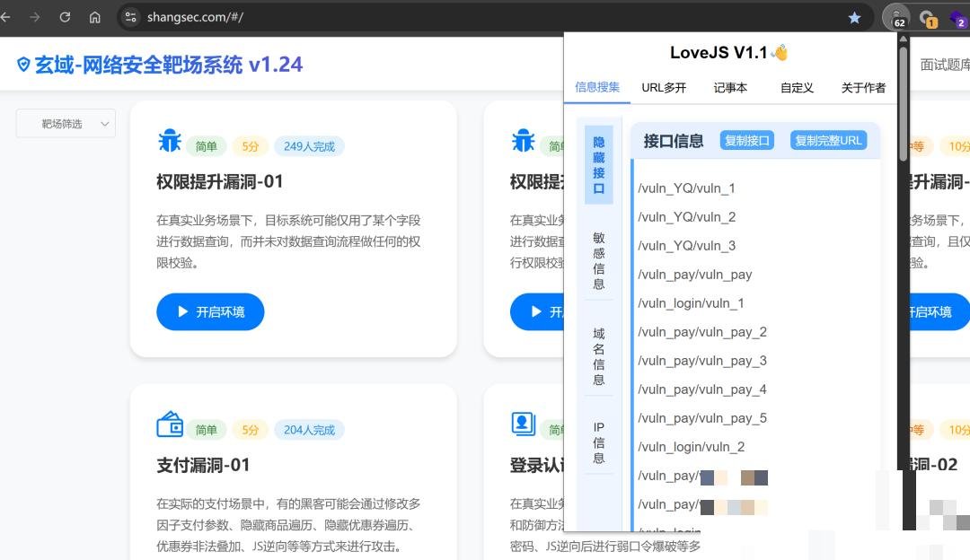Click 开启环境 on the rightmost card
Image resolution: width=970 pixels, height=560 pixels.
[939, 311]
